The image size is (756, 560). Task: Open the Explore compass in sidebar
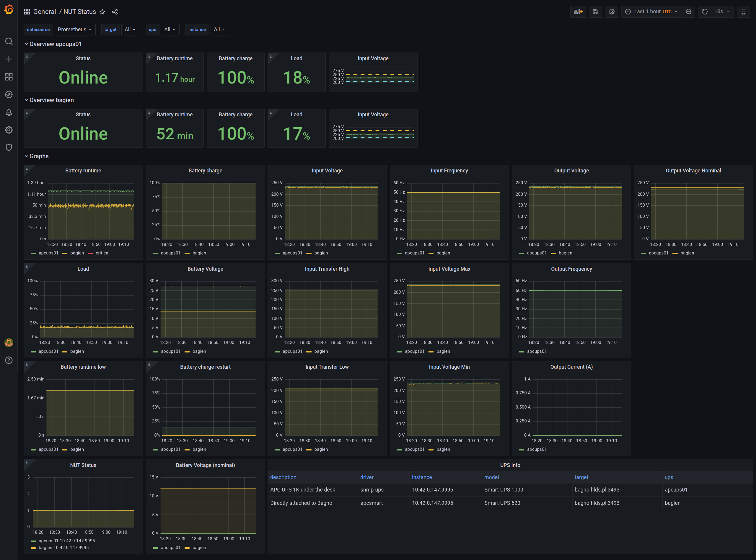pyautogui.click(x=9, y=94)
